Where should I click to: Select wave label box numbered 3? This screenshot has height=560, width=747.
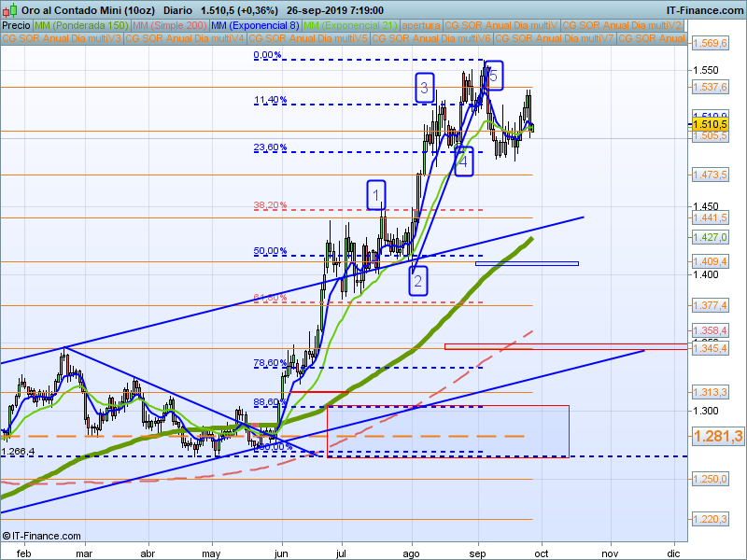pyautogui.click(x=424, y=88)
